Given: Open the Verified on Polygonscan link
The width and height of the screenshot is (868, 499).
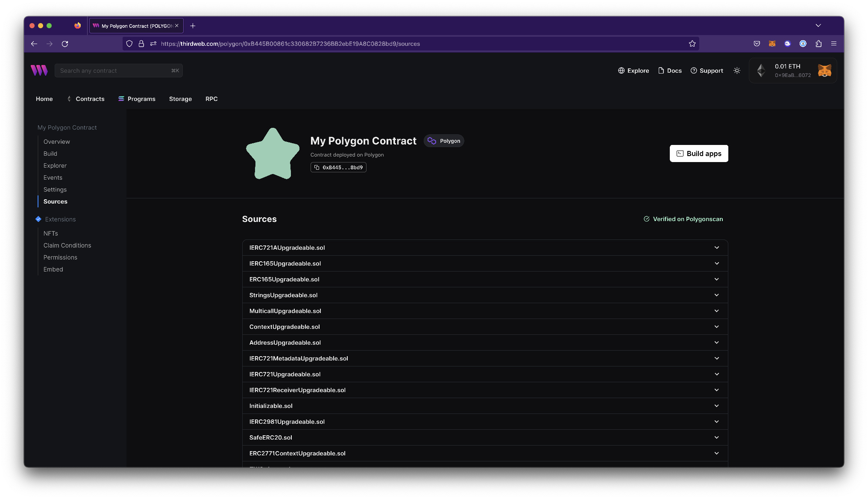Looking at the screenshot, I should coord(683,218).
